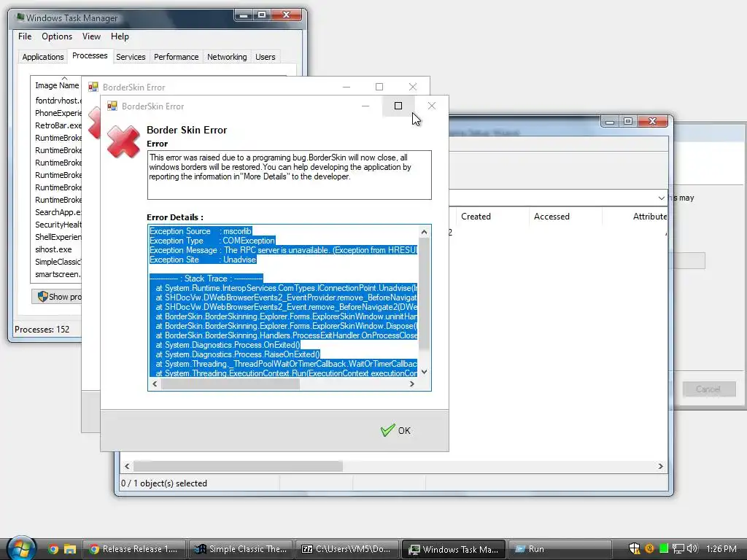Click Error Details horizontal scrollbar thumb
Screen dimensions: 747x560
pos(230,384)
